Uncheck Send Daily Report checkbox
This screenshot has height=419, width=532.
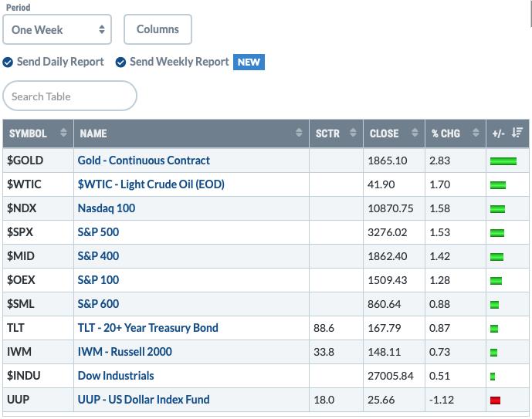coord(8,62)
